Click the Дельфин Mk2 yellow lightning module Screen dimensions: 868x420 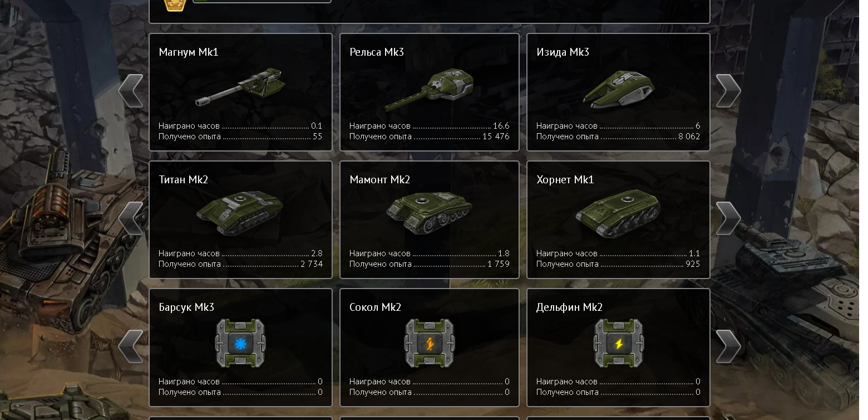pos(618,343)
